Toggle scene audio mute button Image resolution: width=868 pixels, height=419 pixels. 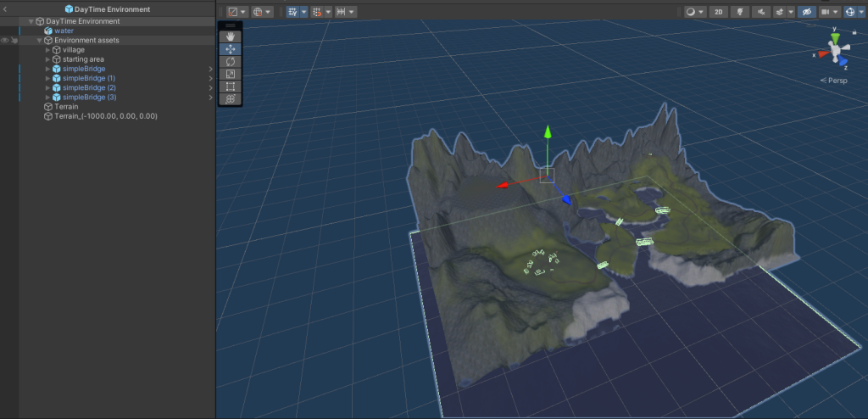(760, 12)
